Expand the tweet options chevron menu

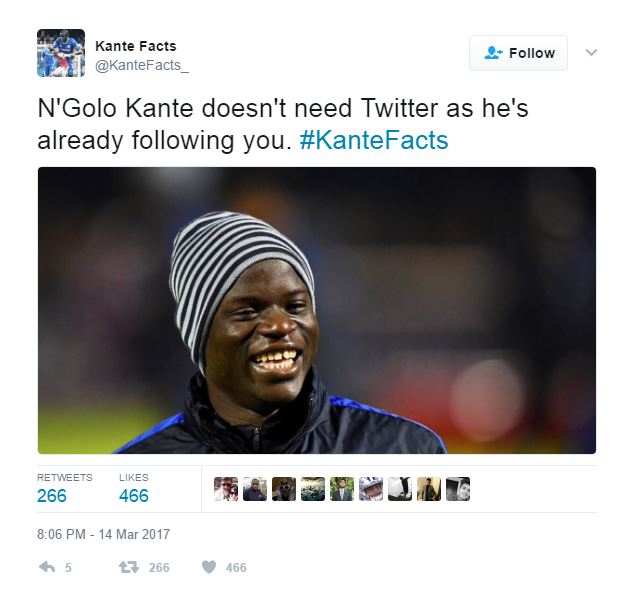coord(591,52)
